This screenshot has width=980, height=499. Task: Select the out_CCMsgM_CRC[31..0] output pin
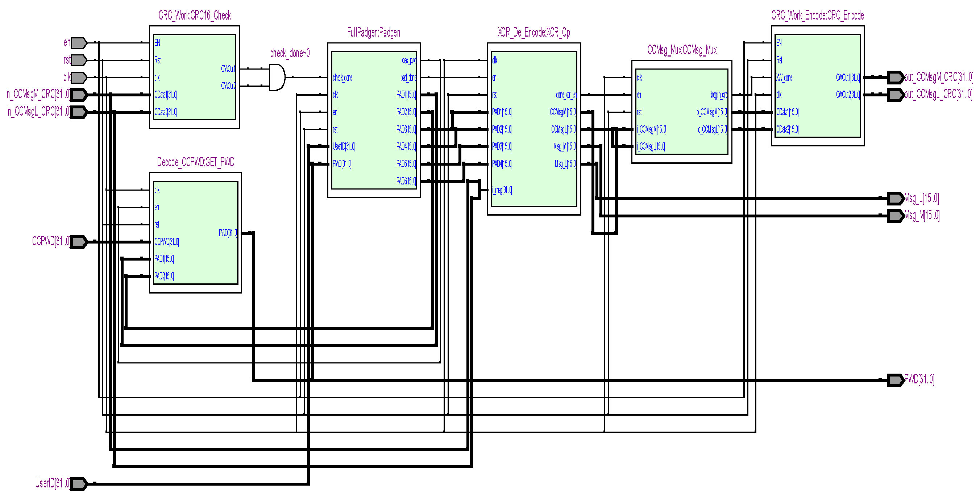[895, 78]
